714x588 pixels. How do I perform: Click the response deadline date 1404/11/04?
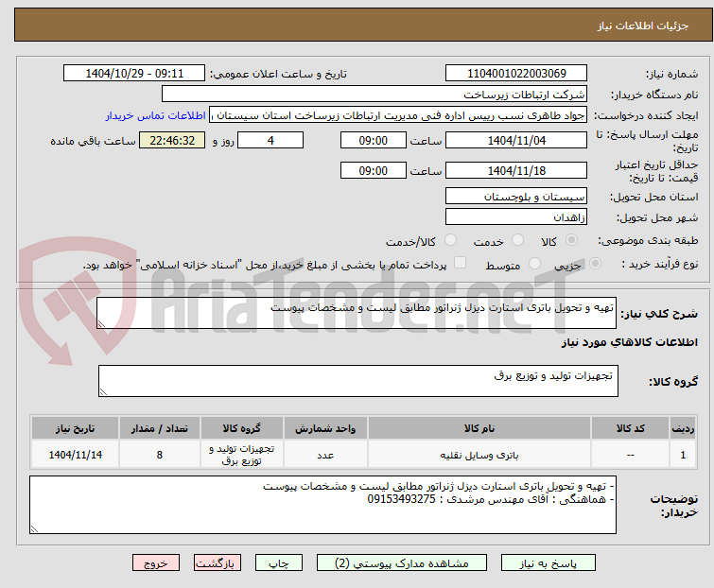click(x=516, y=140)
